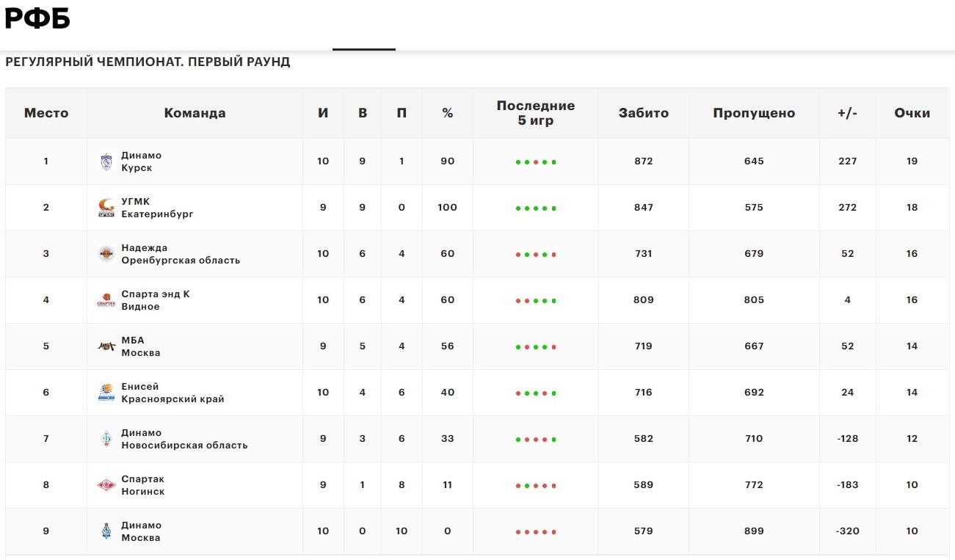
Task: Click the Последние 5 игр header
Action: coord(536,113)
